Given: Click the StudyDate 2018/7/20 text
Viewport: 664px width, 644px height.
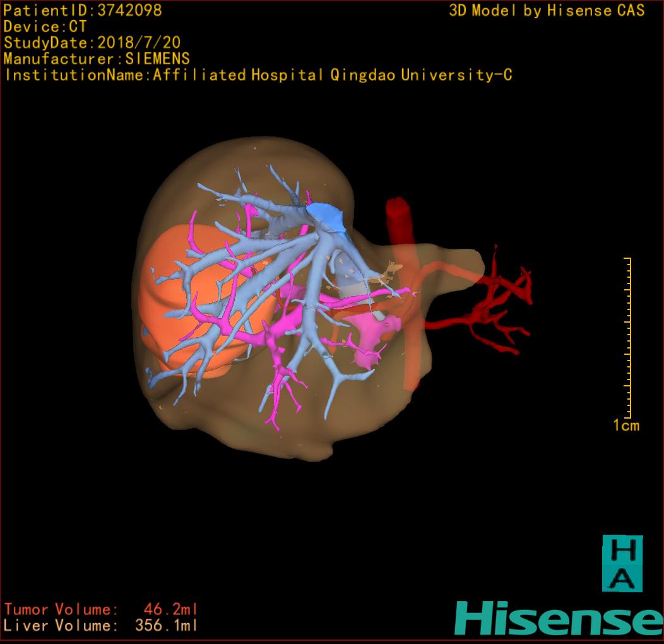Looking at the screenshot, I should [92, 43].
